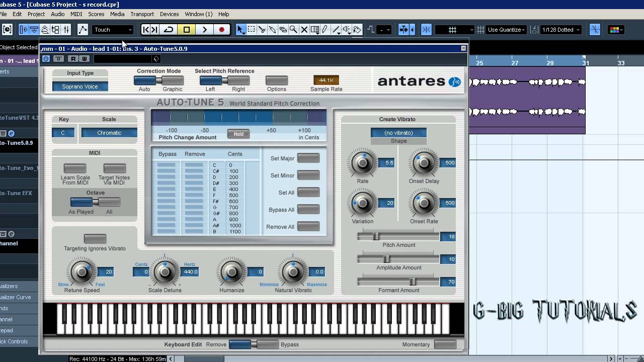The width and height of the screenshot is (644, 362).
Task: Select the Range Selection tool
Action: click(252, 30)
